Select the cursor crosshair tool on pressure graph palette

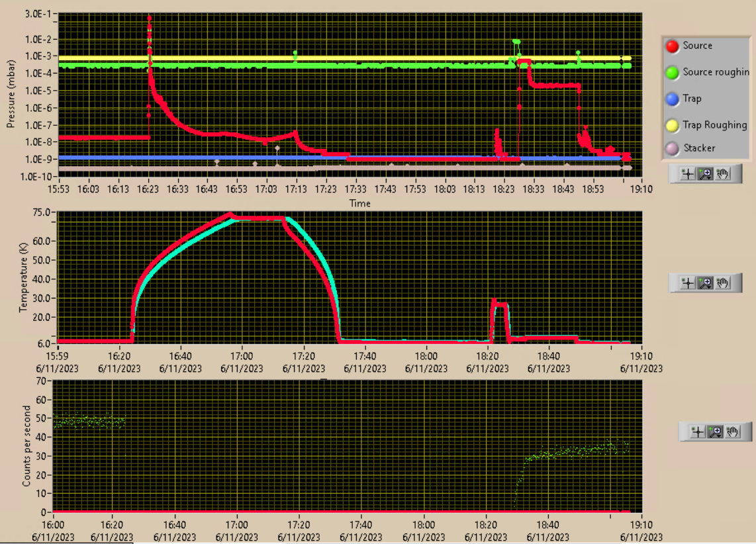point(688,174)
